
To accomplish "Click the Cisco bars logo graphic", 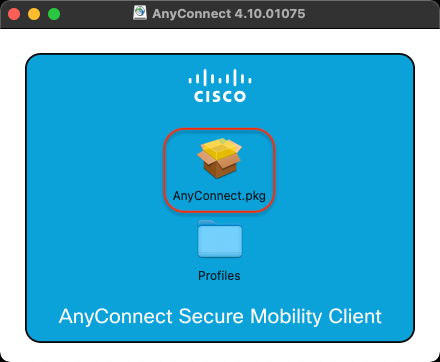I will (220, 77).
